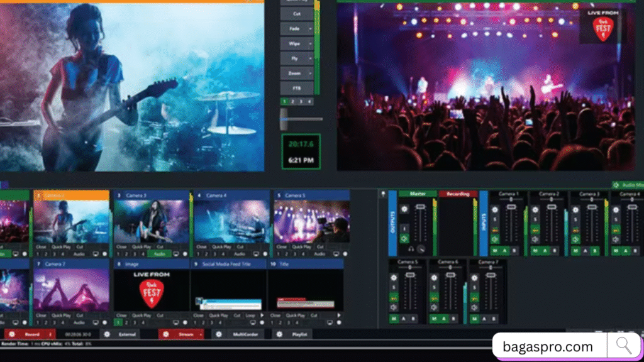Click Quick Play on the Camera 3 input
The height and width of the screenshot is (362, 644).
[x=140, y=248]
